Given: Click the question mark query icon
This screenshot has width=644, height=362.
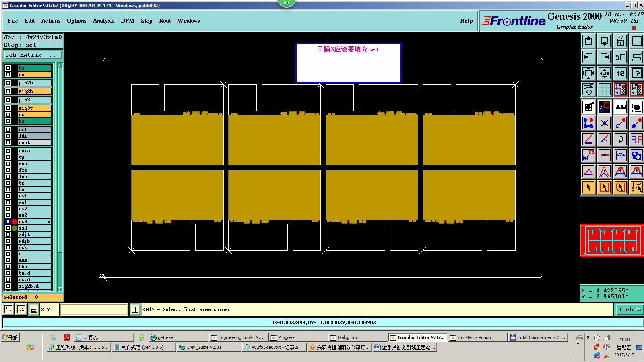Looking at the screenshot, I should tap(637, 73).
